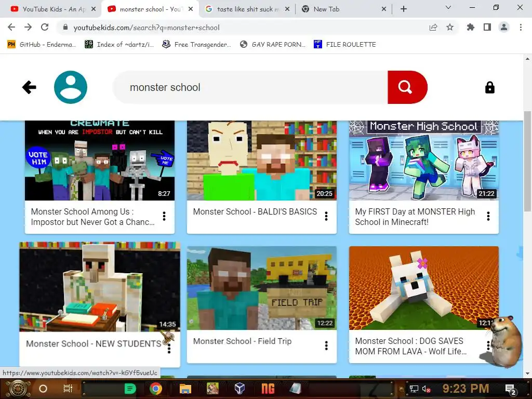The height and width of the screenshot is (399, 532).
Task: Open Chrome from the taskbar
Action: (156, 389)
